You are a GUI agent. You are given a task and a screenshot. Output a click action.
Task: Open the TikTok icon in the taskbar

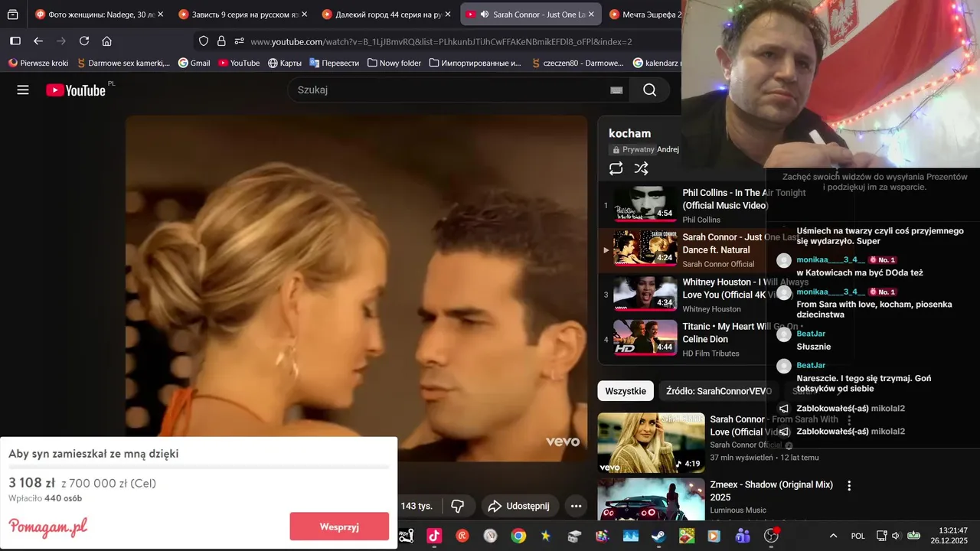pos(434,536)
